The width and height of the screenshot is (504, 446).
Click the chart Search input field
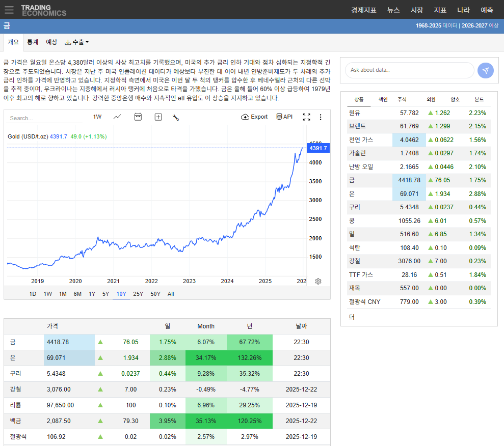pos(44,117)
